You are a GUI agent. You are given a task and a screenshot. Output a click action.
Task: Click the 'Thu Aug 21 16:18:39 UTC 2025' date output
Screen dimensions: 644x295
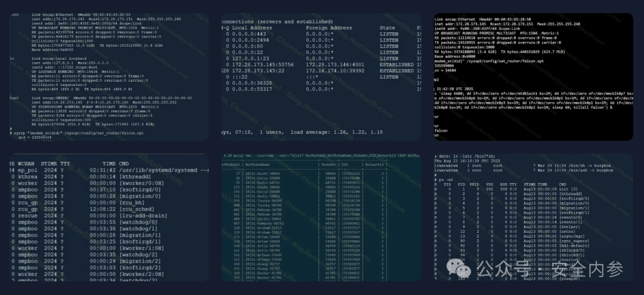(x=467, y=161)
